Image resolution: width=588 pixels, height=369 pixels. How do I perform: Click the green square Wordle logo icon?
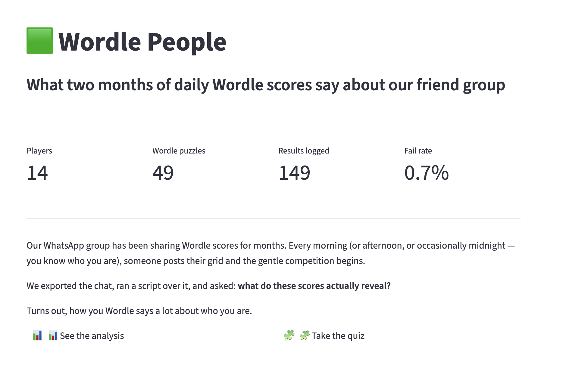click(x=39, y=42)
